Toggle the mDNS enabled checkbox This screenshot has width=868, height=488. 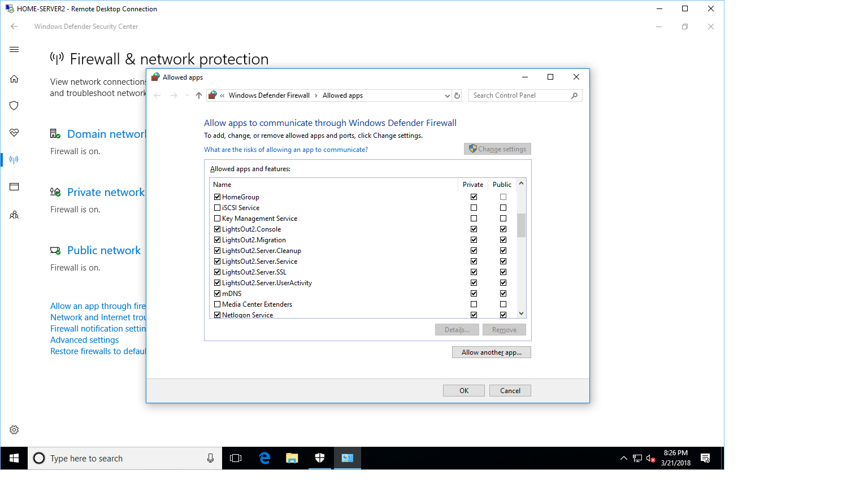click(217, 294)
